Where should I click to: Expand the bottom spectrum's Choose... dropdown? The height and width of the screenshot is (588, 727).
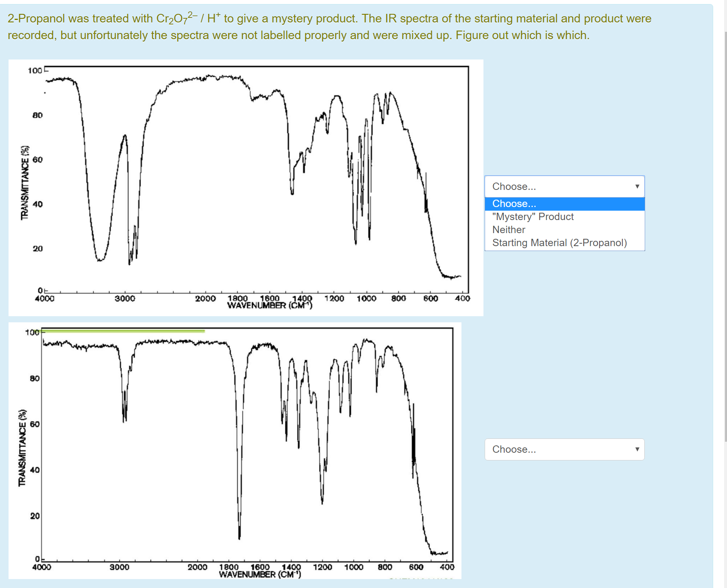click(564, 449)
